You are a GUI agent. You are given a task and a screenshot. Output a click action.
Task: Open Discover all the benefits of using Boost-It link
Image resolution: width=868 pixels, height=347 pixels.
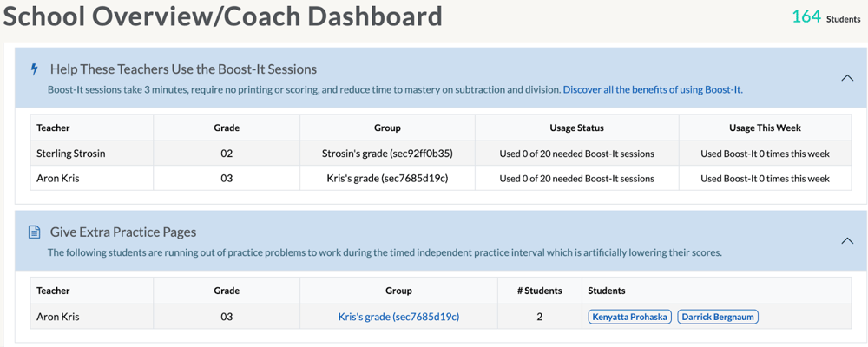coord(653,89)
